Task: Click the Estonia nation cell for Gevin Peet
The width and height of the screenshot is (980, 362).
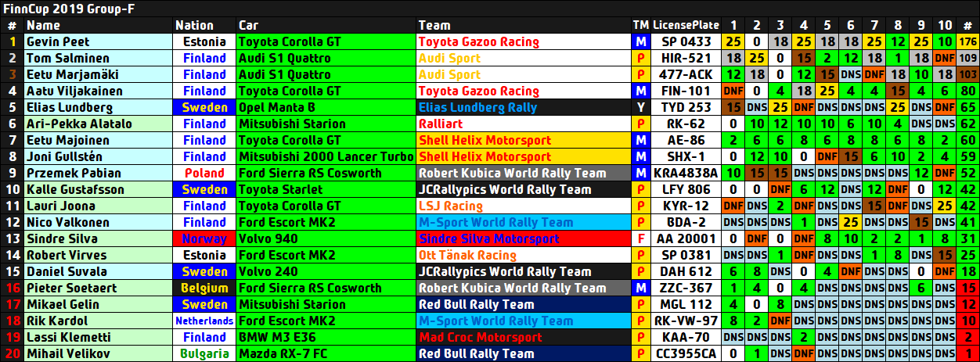Action: coord(204,41)
